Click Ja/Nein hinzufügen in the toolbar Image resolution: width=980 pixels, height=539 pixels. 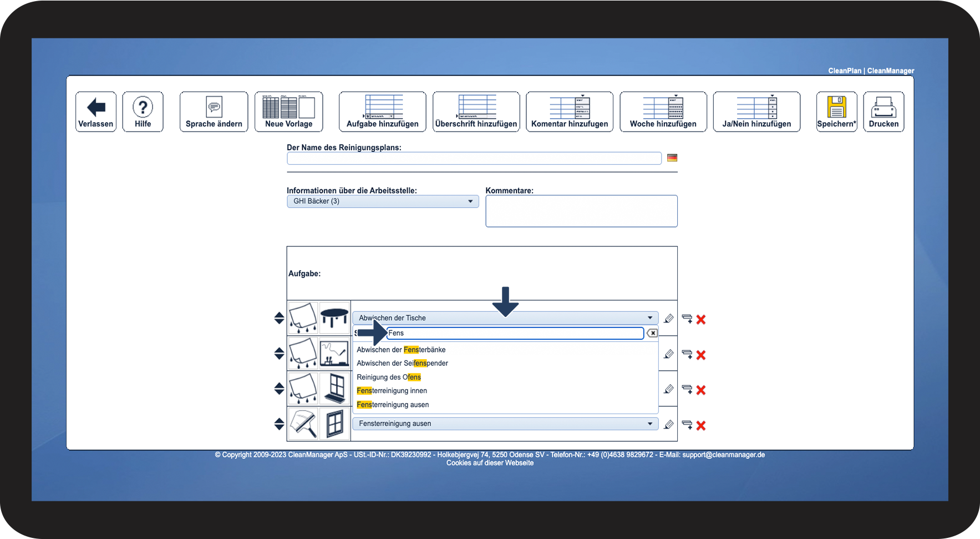pos(756,112)
